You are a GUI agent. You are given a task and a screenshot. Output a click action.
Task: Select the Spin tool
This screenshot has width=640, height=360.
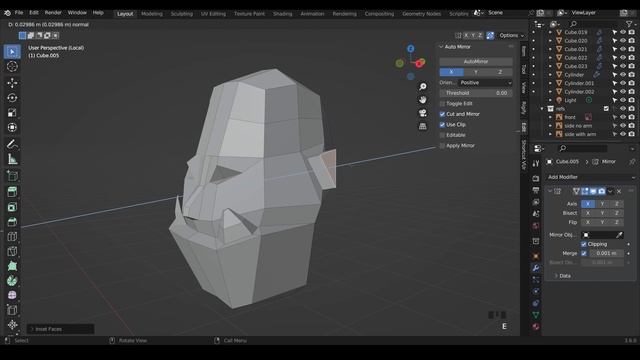point(12,281)
